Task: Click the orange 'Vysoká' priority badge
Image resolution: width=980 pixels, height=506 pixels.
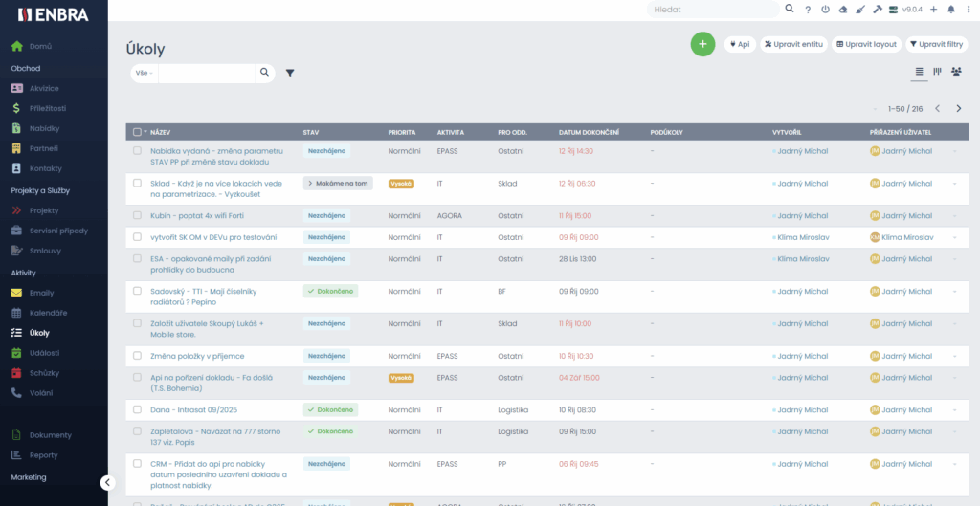Action: tap(401, 184)
